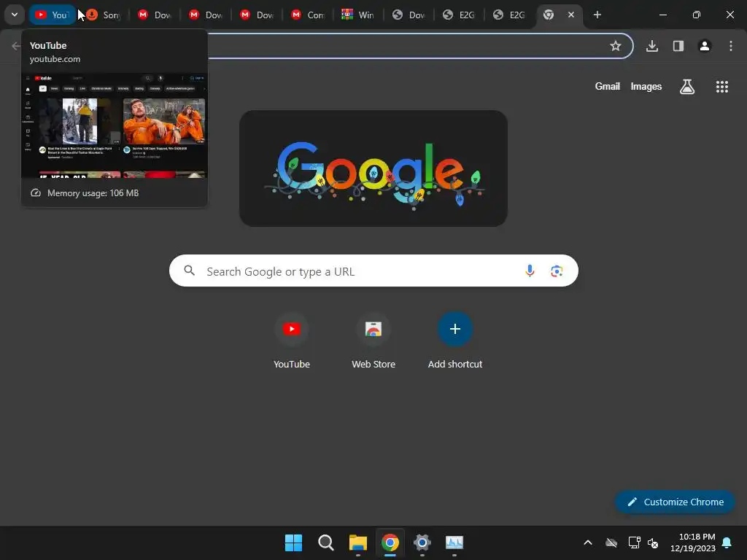Open the Web Store shortcut tile
Viewport: 747px width, 560px height.
pos(373,341)
